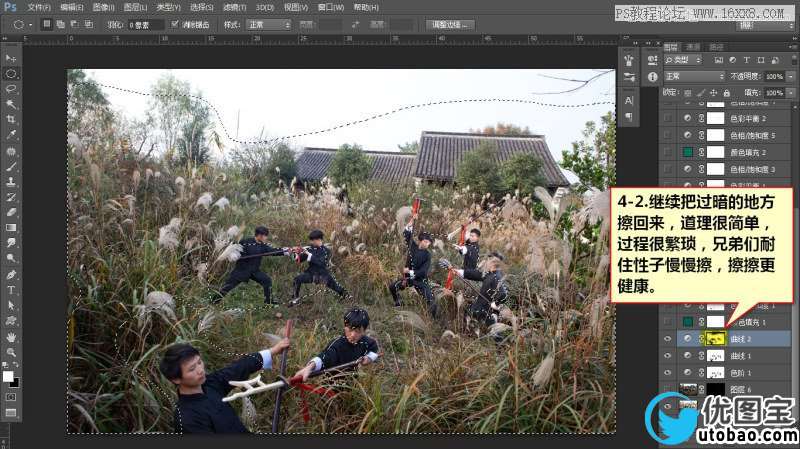Filter layers by pixel type icon

(719, 60)
